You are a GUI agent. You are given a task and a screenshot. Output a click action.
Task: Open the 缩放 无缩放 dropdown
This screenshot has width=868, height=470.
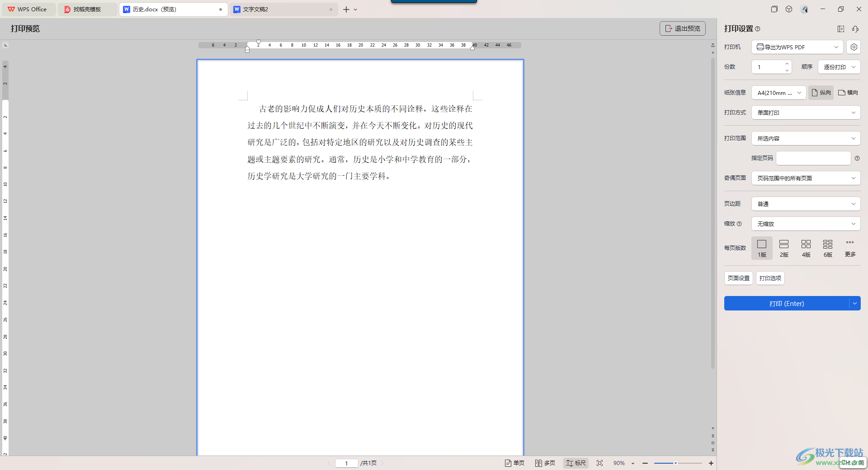pyautogui.click(x=806, y=224)
